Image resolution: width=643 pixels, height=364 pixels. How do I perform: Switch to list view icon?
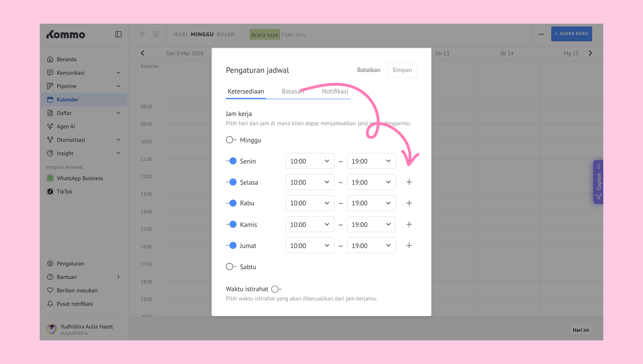tap(156, 34)
